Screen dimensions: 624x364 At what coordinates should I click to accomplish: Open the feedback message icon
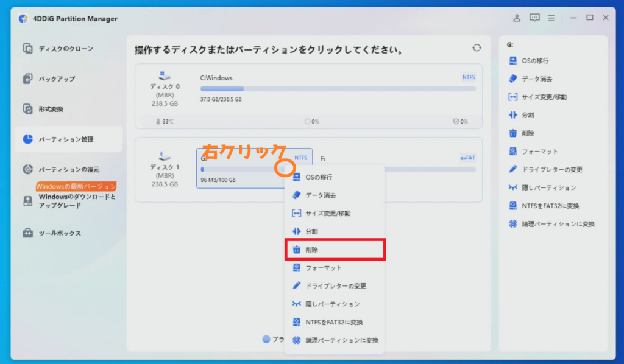[534, 18]
